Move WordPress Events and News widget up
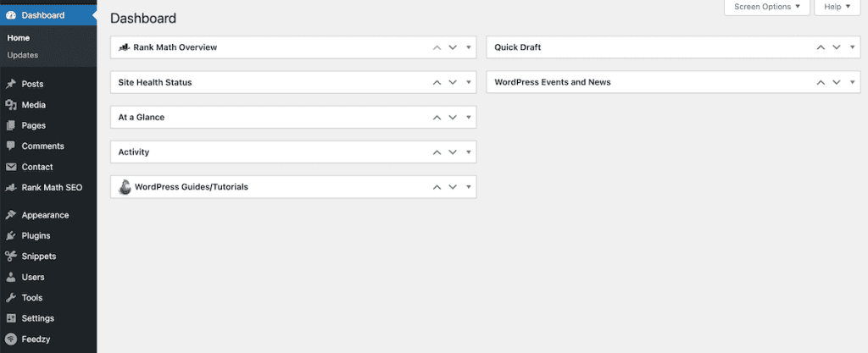Viewport: 868px width, 353px height. (821, 82)
